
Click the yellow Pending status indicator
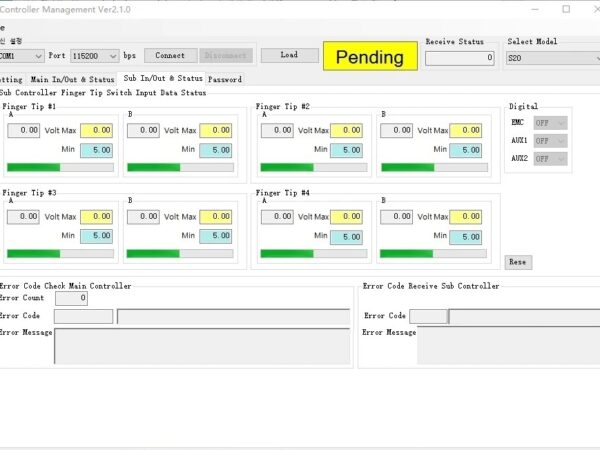click(370, 56)
